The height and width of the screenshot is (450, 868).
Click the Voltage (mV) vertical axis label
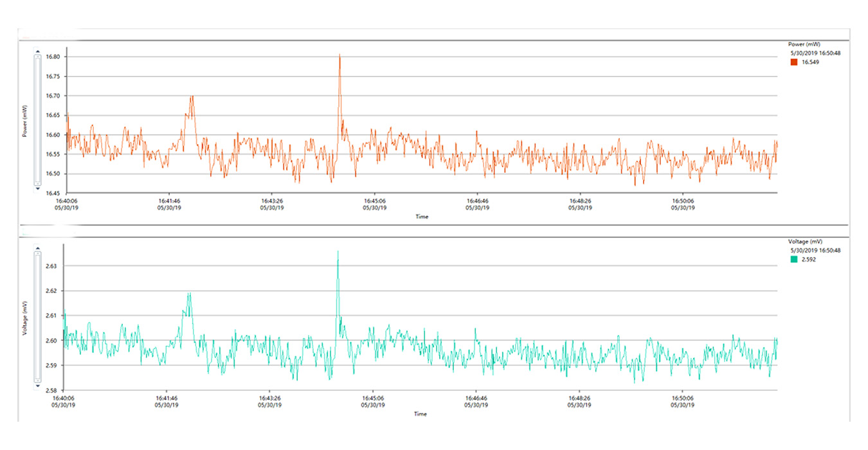(25, 318)
